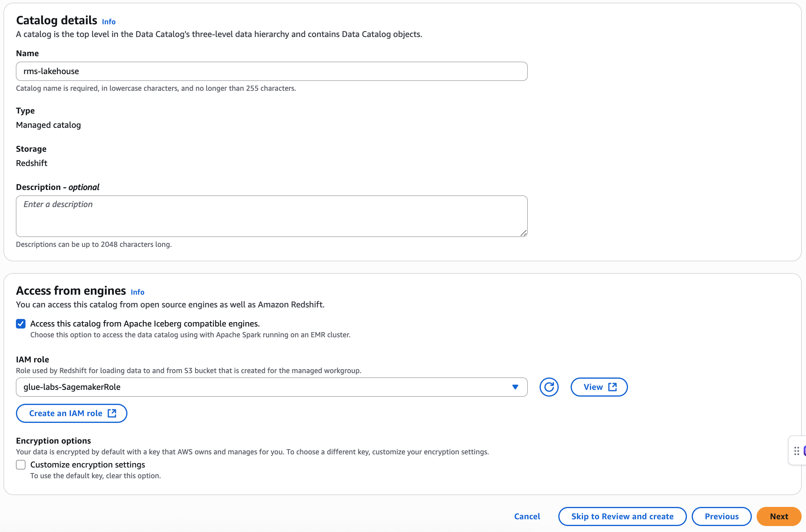Focus the catalog Name input field

[272, 71]
